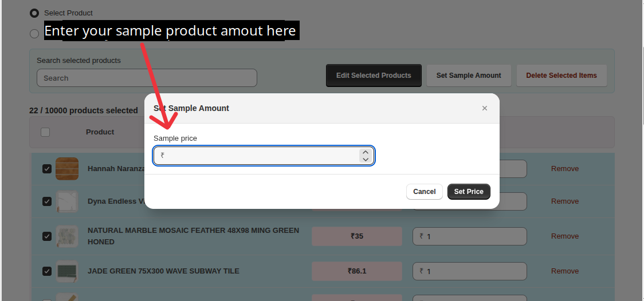Image resolution: width=644 pixels, height=301 pixels.
Task: Remove the Dyna Endless product row
Action: 565,201
